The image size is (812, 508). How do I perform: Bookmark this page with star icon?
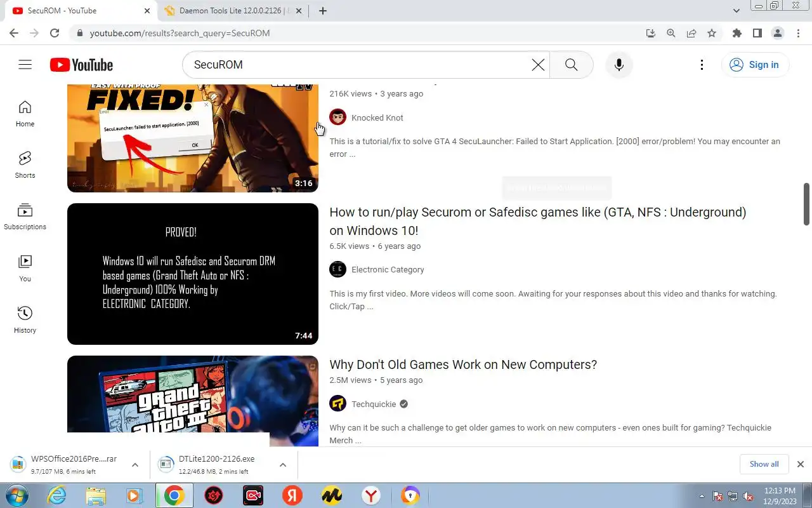[712, 33]
